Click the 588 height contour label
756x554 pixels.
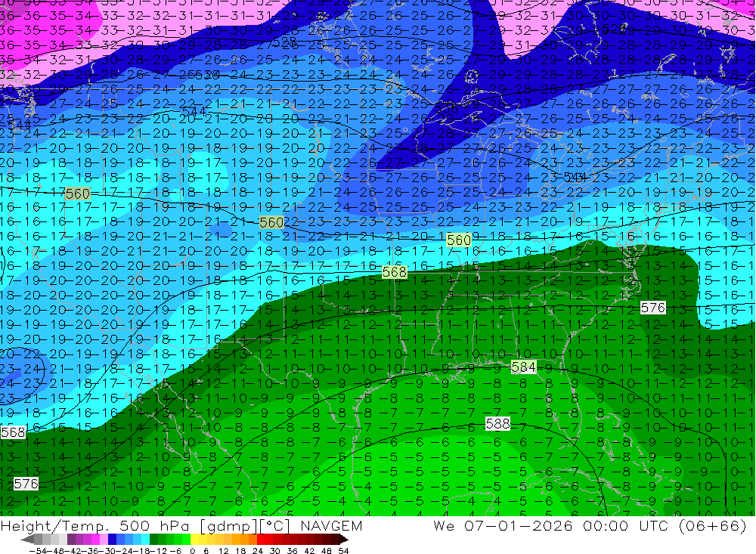point(498,424)
